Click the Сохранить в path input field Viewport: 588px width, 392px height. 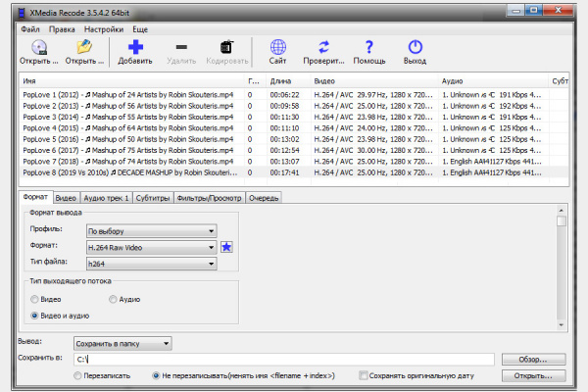tap(284, 360)
